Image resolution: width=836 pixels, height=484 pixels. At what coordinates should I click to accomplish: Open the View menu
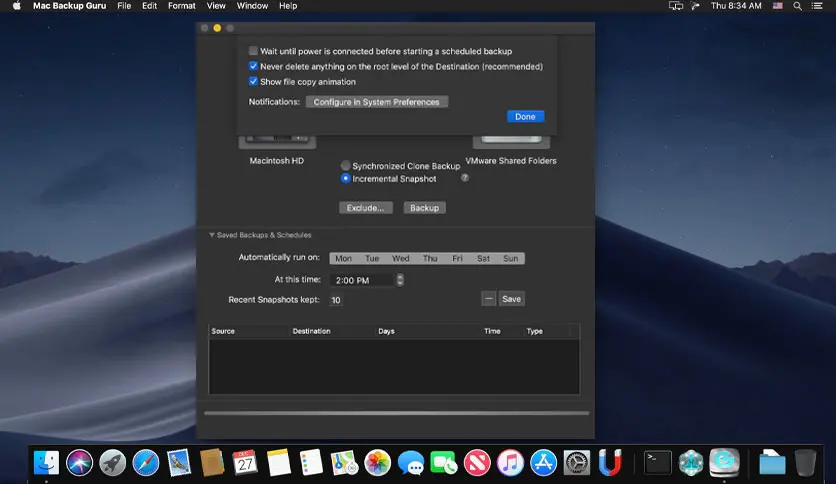coord(216,6)
